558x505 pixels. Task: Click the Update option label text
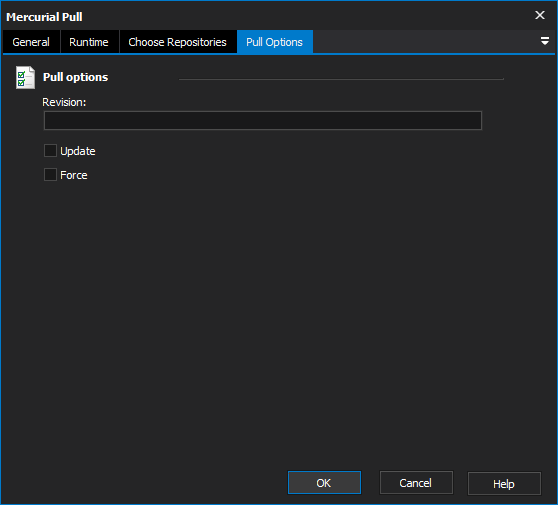point(78,151)
